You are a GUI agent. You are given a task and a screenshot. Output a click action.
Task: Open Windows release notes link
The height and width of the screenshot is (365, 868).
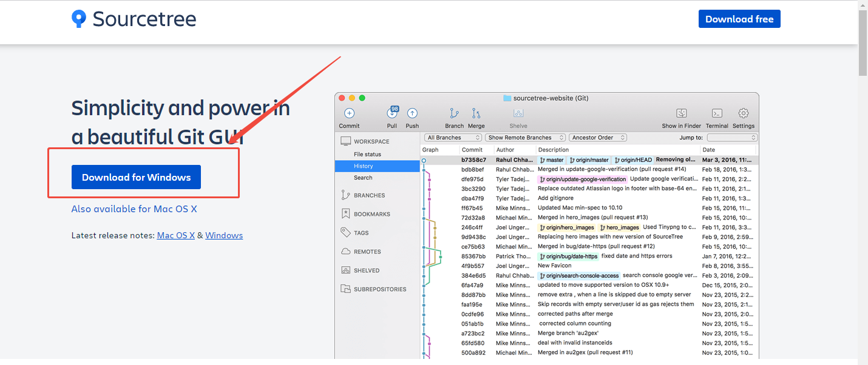tap(224, 235)
